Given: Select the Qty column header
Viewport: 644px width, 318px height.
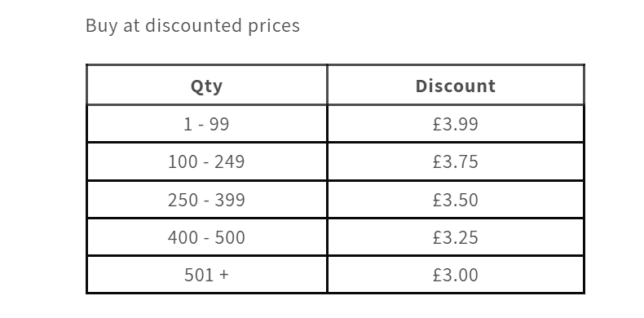Looking at the screenshot, I should pyautogui.click(x=206, y=86).
